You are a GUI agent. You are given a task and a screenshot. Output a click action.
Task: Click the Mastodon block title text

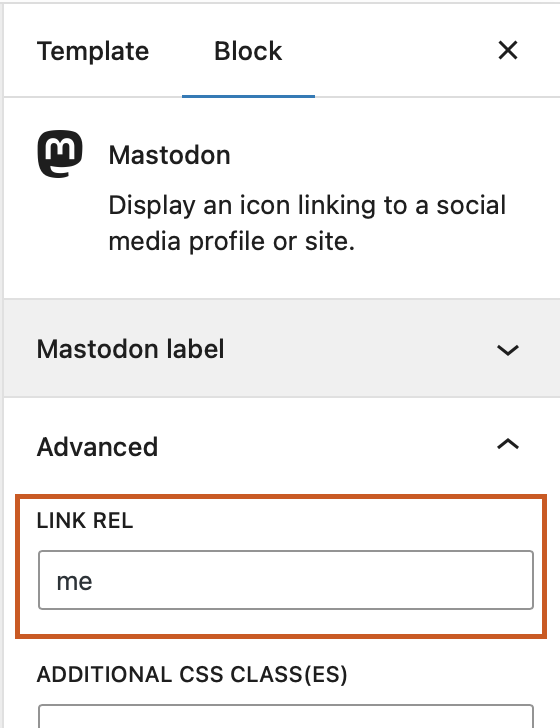169,155
